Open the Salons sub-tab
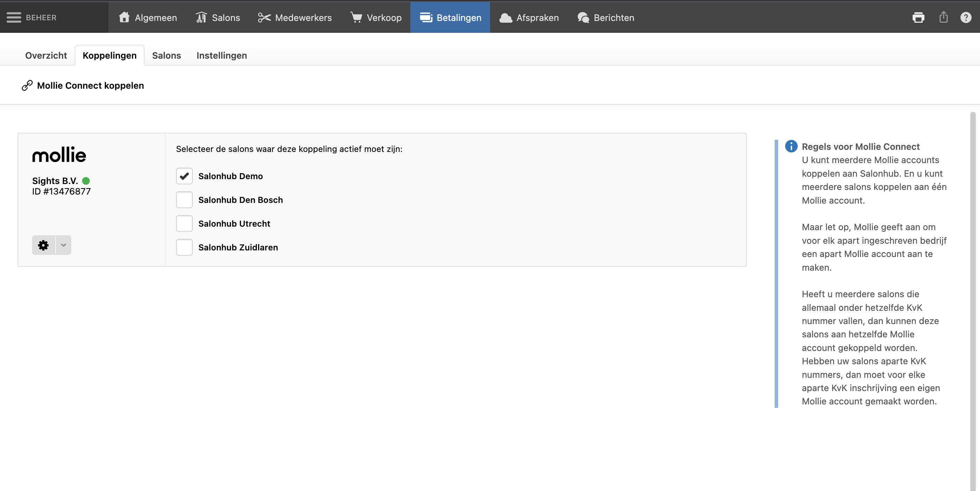Screen dimensions: 980x491 (167, 56)
